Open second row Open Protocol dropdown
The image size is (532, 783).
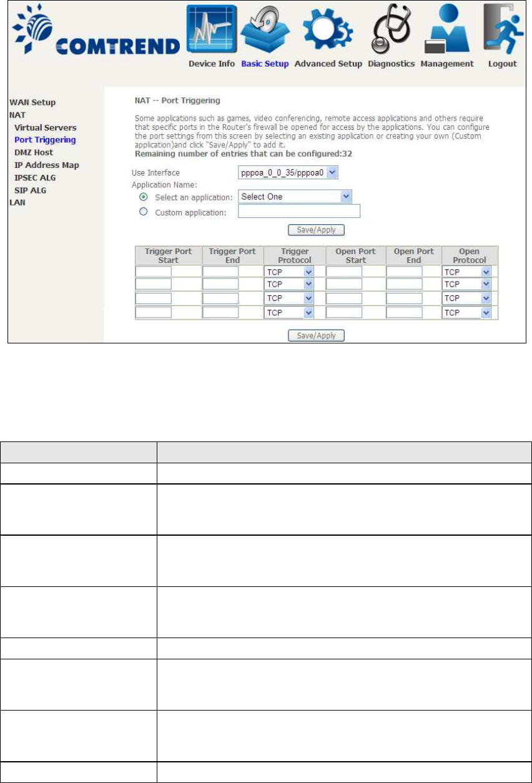[466, 284]
